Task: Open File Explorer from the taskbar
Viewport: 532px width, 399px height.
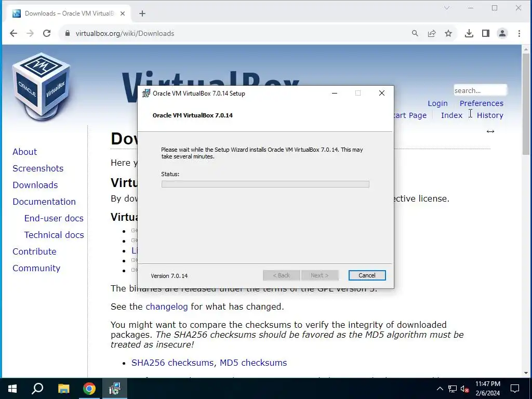Action: 63,389
